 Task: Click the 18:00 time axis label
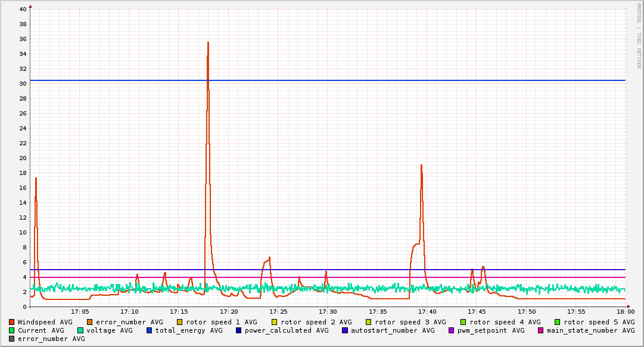(x=626, y=312)
